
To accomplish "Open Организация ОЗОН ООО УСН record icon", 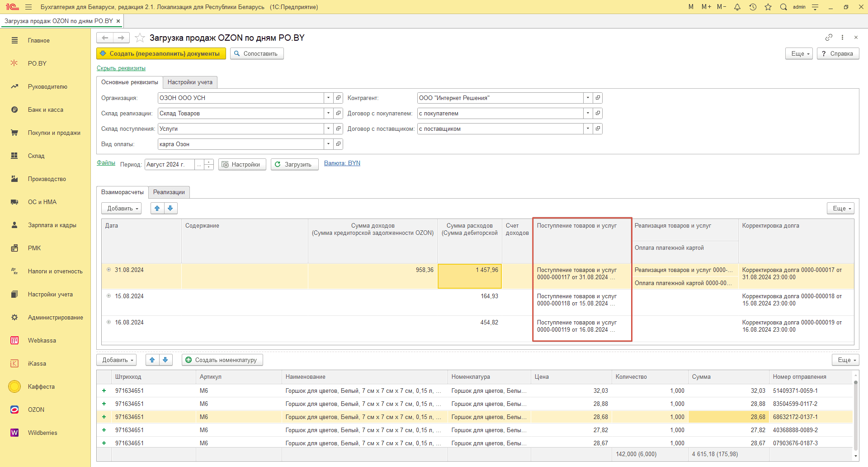I will tap(338, 98).
